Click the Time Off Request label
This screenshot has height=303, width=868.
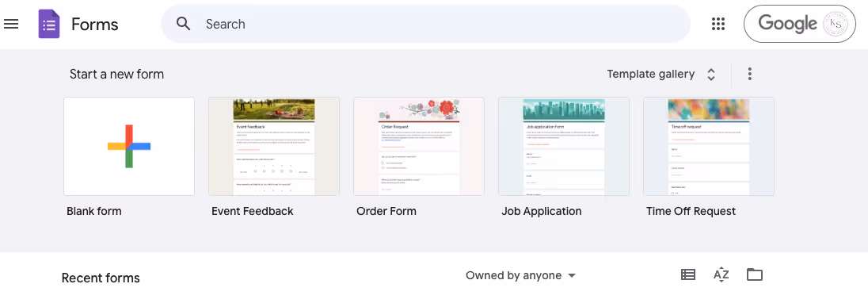(x=691, y=212)
